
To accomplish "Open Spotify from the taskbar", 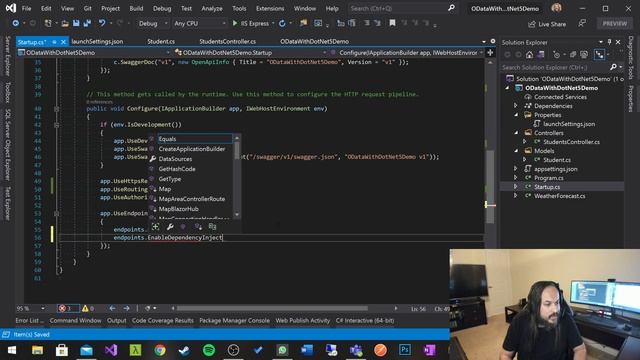I will 209,350.
